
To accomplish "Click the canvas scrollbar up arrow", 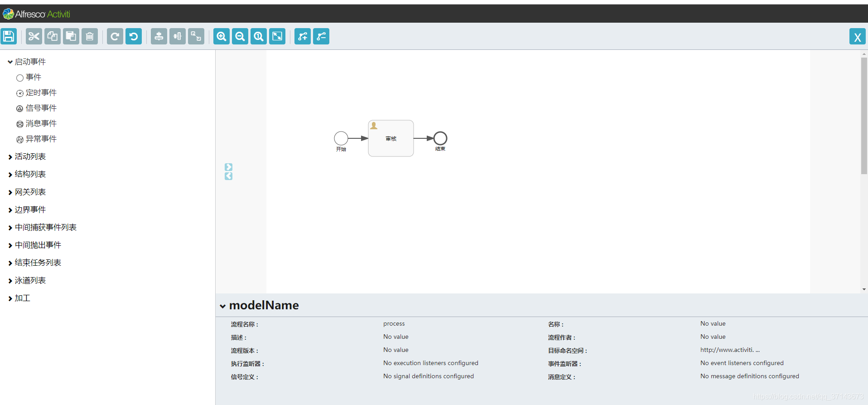I will point(864,54).
